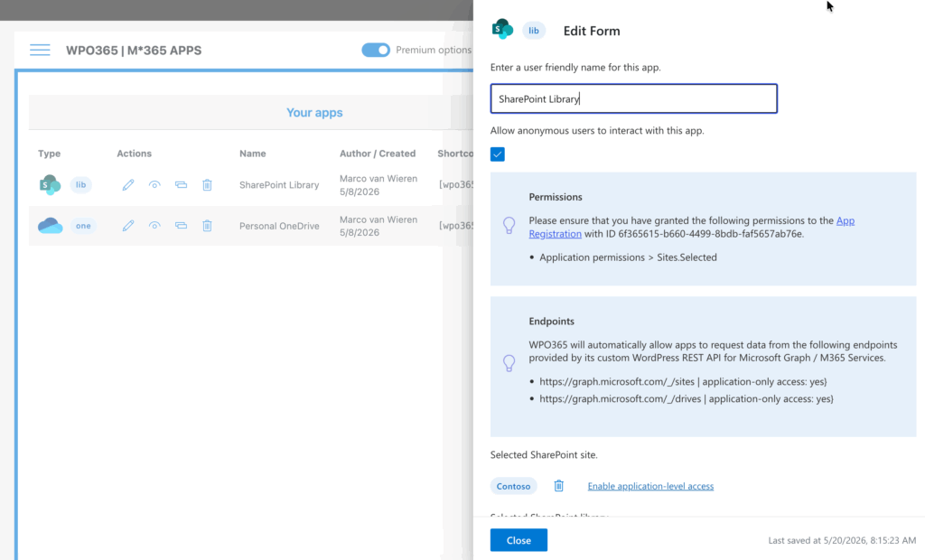The height and width of the screenshot is (560, 925).
Task: Click the _/drives endpoint bullet
Action: [687, 399]
